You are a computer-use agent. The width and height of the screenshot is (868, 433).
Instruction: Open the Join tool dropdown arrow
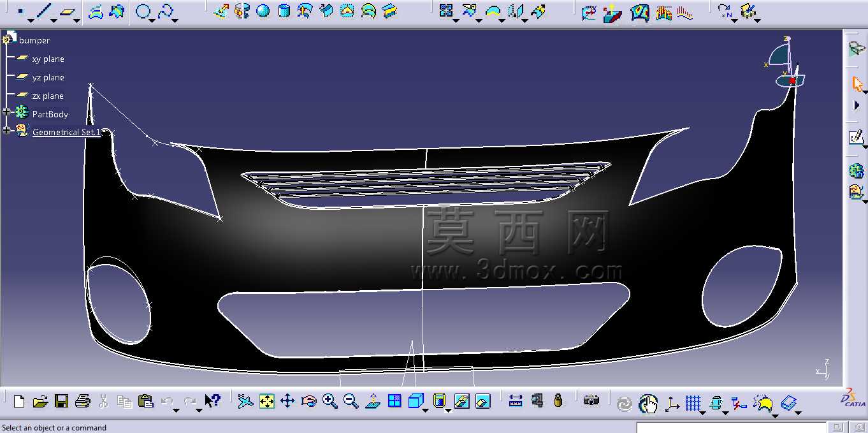[x=456, y=20]
